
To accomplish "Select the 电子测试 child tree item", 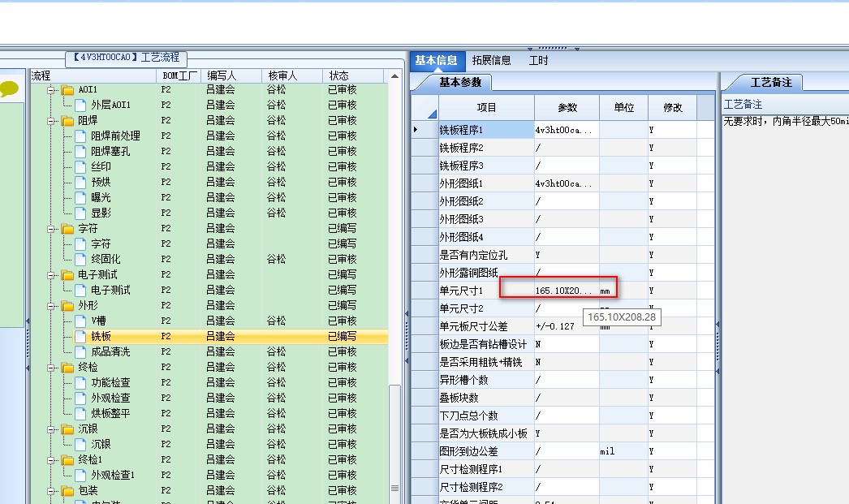I will 110,291.
